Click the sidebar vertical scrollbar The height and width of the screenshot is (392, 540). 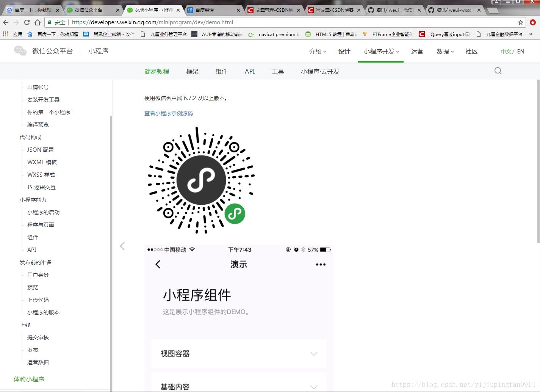[x=111, y=253]
